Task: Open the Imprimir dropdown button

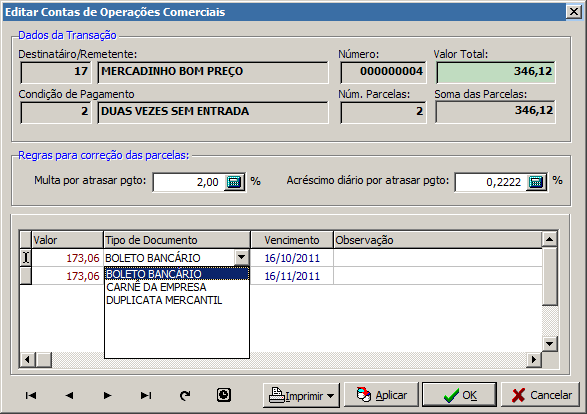Action: 301,395
